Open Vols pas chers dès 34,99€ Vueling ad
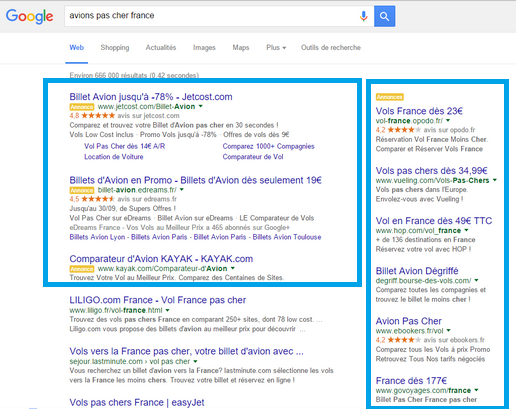The image size is (516, 409). (431, 171)
